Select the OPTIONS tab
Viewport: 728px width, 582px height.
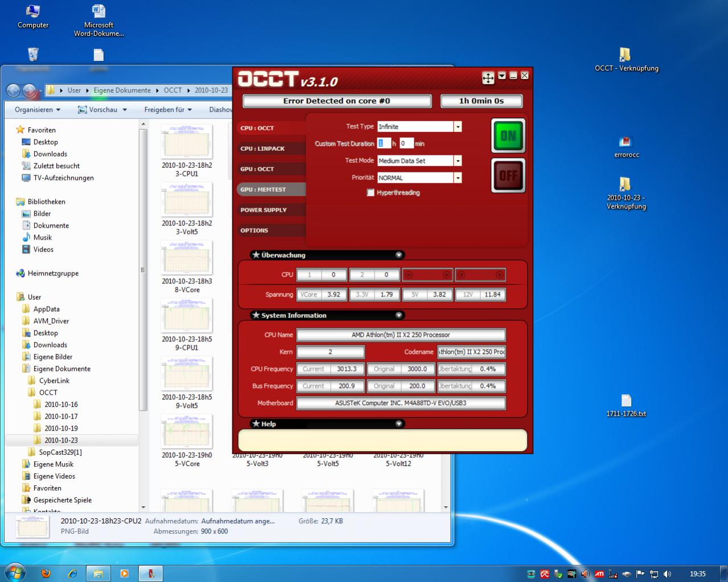click(271, 230)
